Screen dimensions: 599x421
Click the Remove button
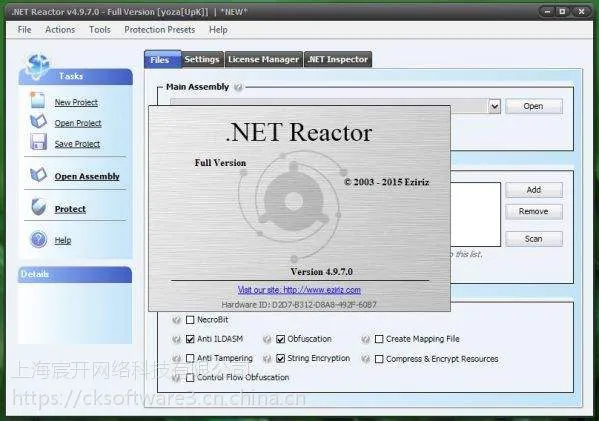click(x=534, y=211)
